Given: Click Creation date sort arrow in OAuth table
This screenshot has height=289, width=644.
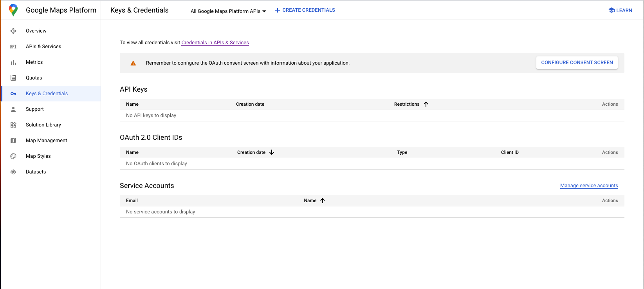Looking at the screenshot, I should pos(272,152).
